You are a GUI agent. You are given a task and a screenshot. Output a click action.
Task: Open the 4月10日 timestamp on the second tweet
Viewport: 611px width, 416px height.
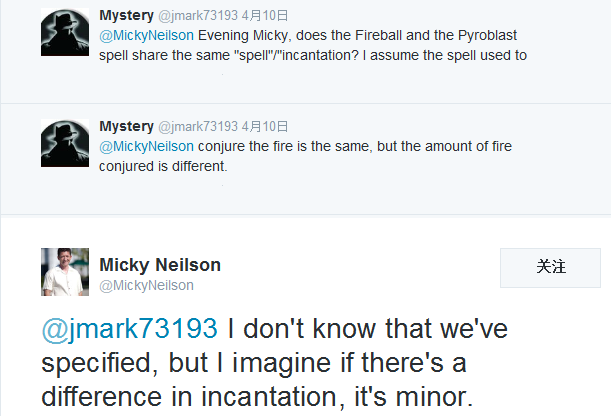265,127
